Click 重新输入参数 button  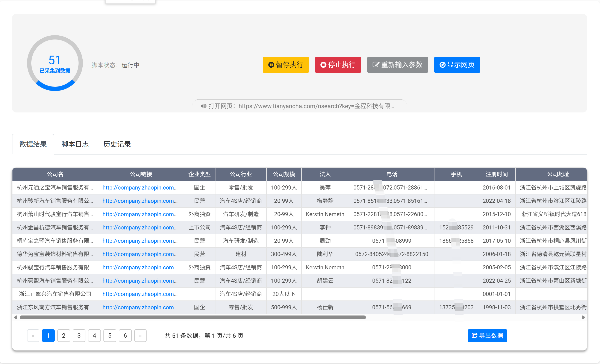tap(397, 65)
